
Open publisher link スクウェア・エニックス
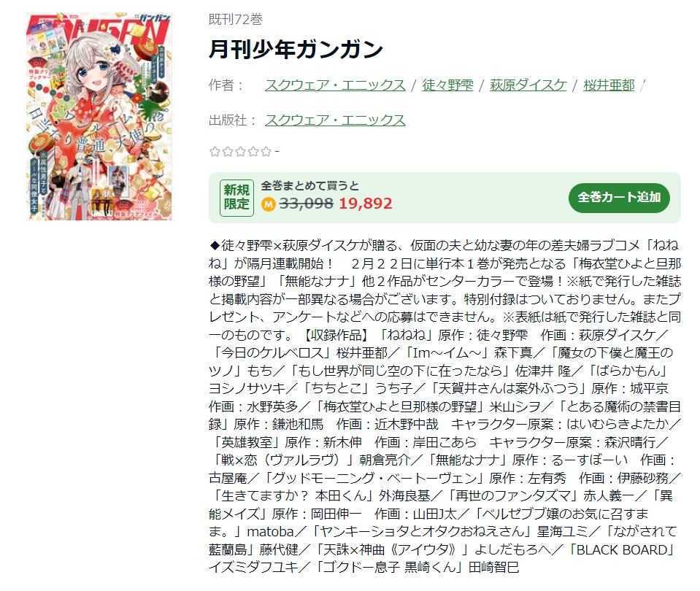(x=335, y=120)
